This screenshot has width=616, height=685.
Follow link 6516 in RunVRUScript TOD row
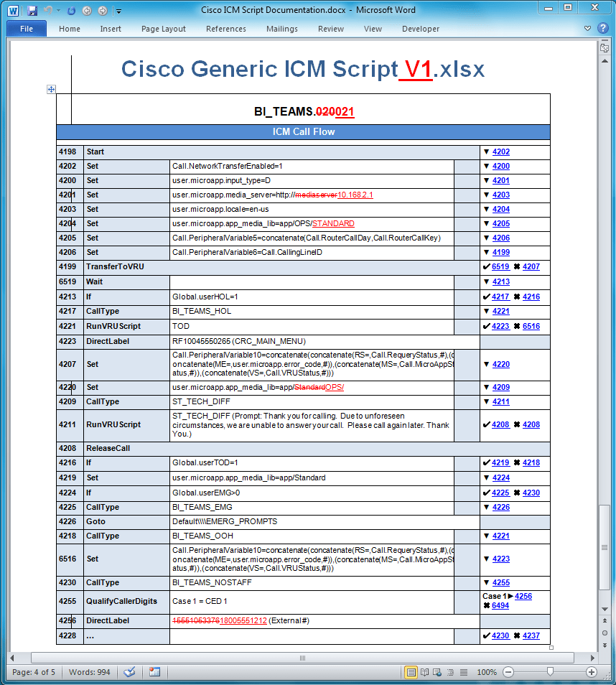coord(531,326)
